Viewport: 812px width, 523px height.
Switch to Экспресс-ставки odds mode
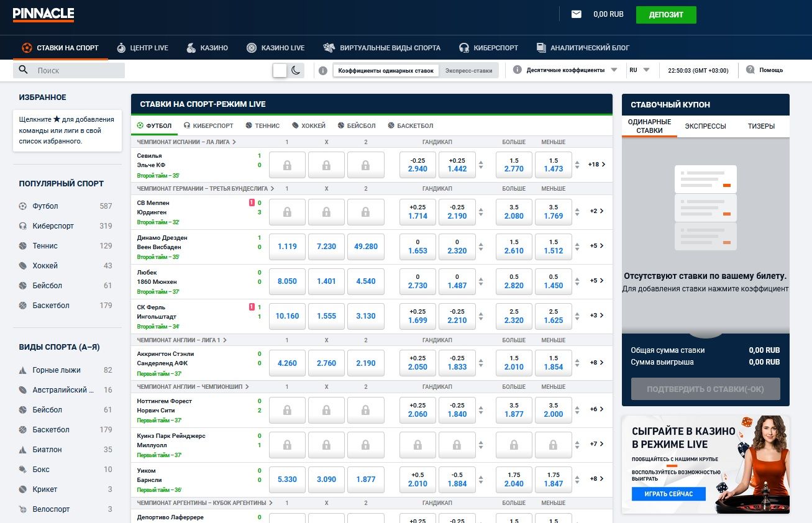468,71
